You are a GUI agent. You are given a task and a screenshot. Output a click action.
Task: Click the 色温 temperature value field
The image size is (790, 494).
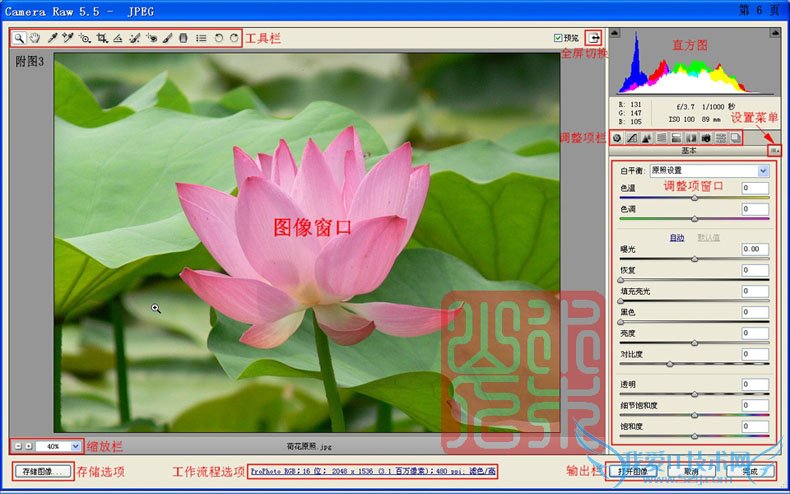(x=754, y=188)
